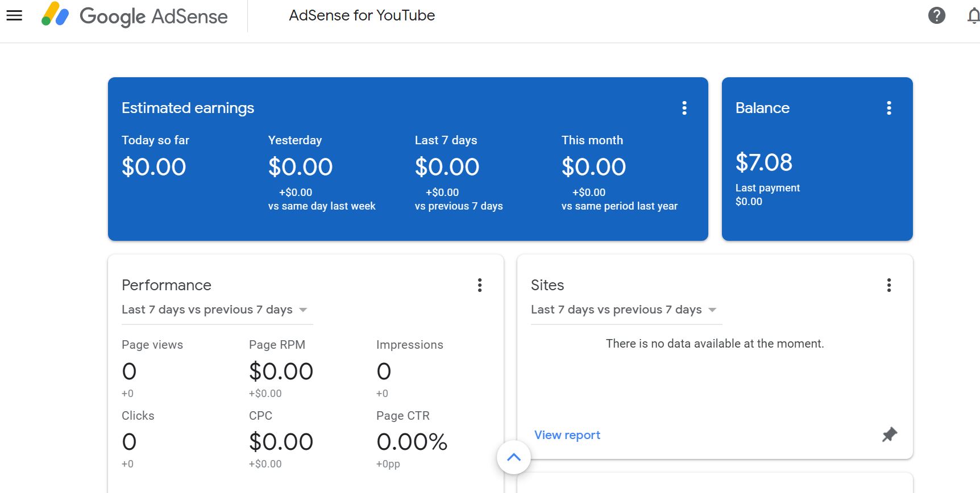Viewport: 980px width, 493px height.
Task: Click the Google AdSense logo
Action: [x=135, y=15]
